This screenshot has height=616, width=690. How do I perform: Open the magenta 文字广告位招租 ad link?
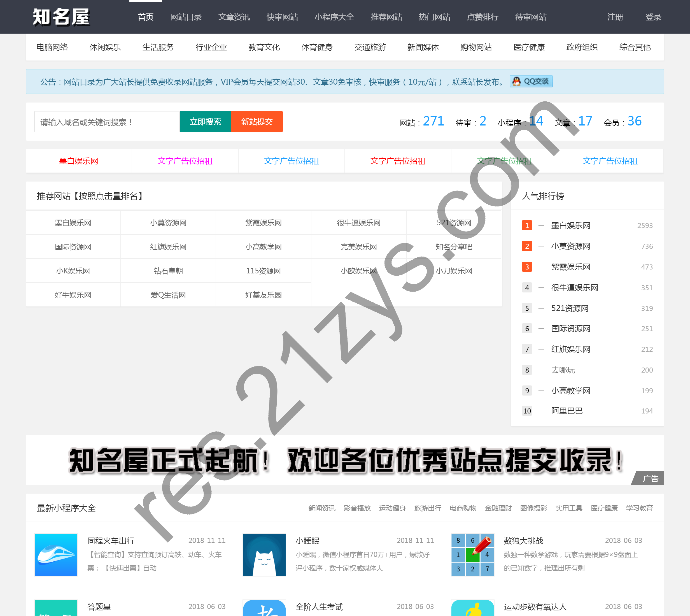[185, 161]
